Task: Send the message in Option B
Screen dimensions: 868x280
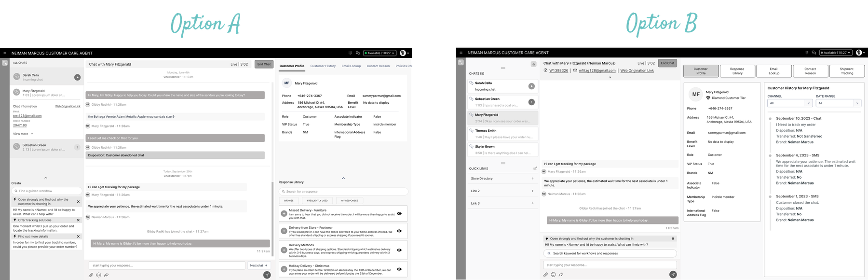Action: [673, 274]
